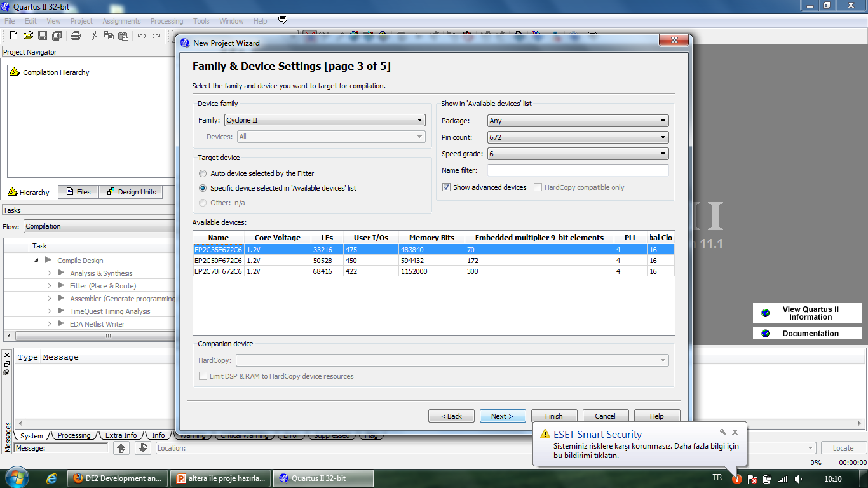Open the Package dropdown set to Any

pos(578,121)
